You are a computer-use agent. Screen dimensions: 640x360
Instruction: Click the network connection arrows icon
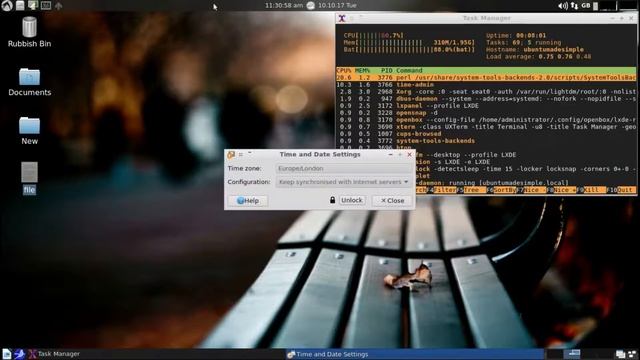(574, 6)
